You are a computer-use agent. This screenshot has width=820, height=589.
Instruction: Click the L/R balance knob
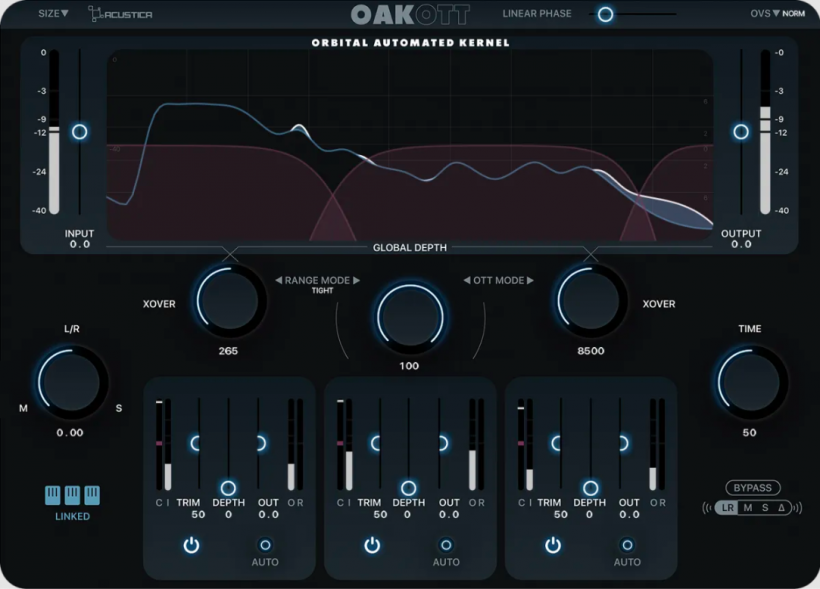click(x=70, y=383)
